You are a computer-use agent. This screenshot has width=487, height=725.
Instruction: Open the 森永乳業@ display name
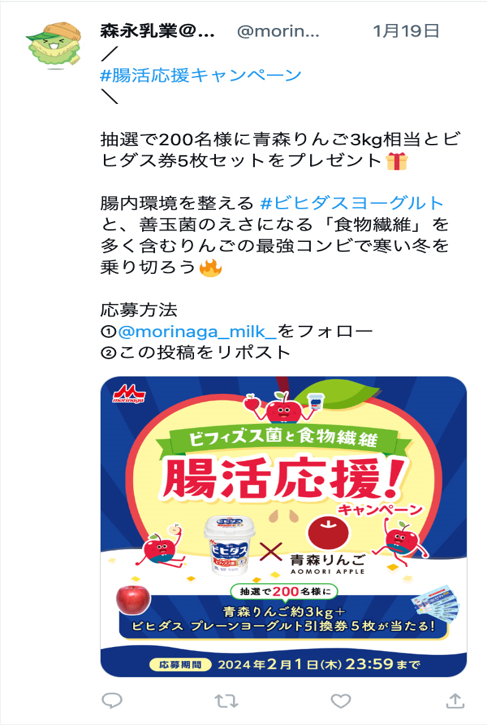point(157,31)
